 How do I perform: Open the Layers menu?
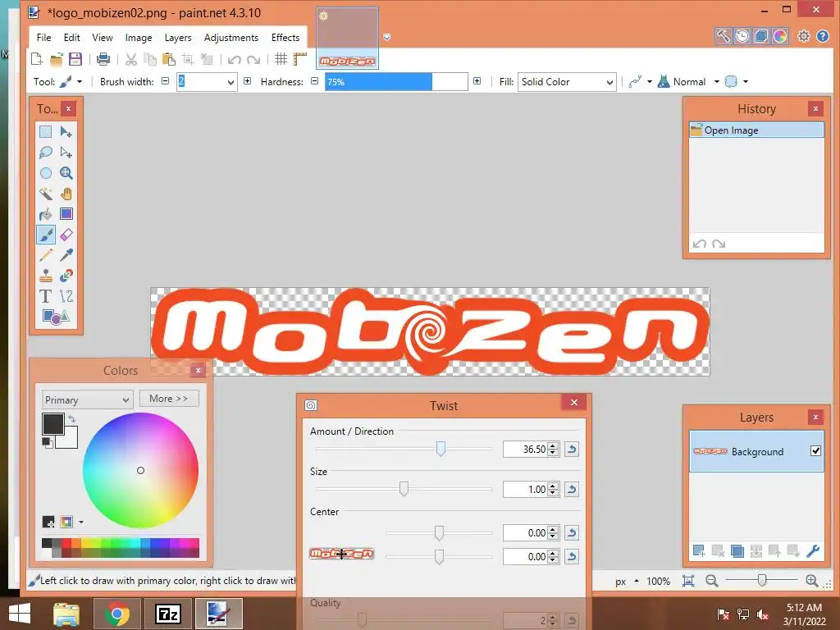coord(178,38)
